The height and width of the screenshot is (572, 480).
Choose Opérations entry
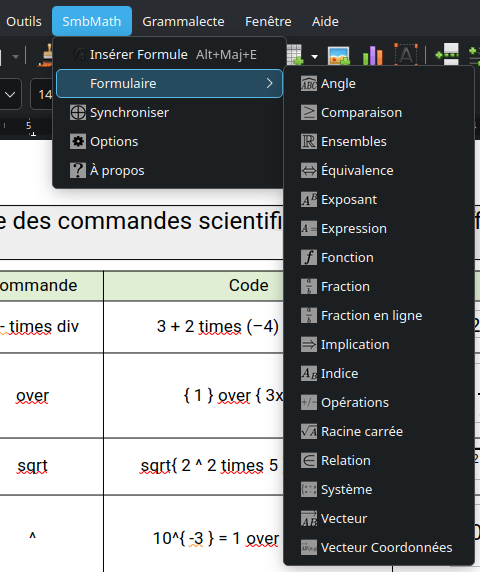(x=379, y=402)
